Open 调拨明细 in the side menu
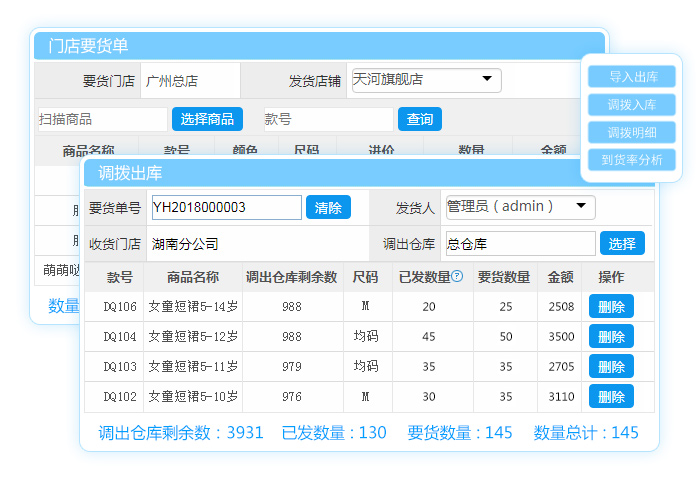 tap(632, 132)
